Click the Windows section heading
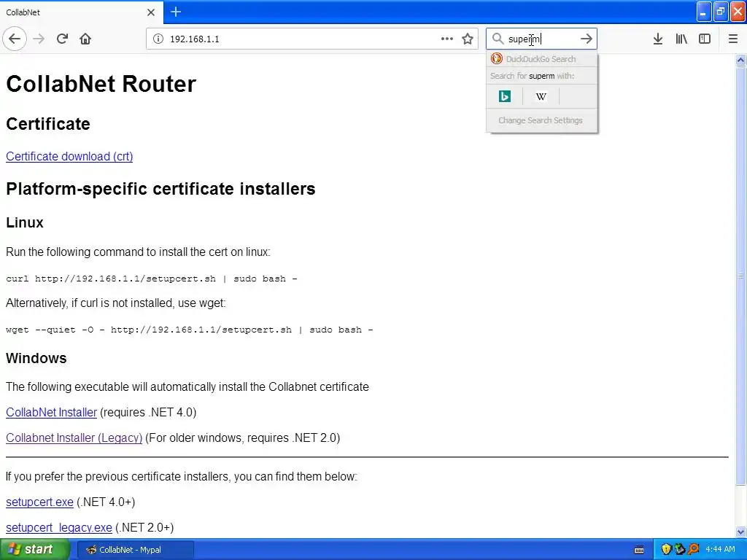 [x=36, y=358]
